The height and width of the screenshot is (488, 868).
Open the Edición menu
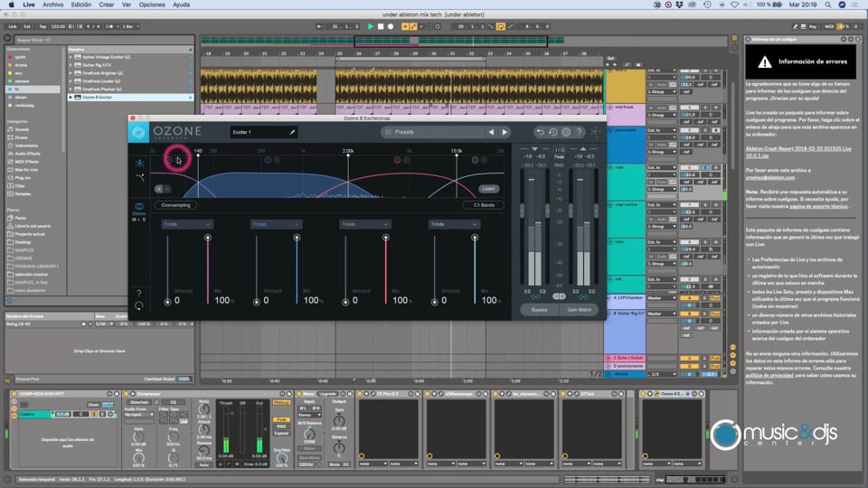80,5
